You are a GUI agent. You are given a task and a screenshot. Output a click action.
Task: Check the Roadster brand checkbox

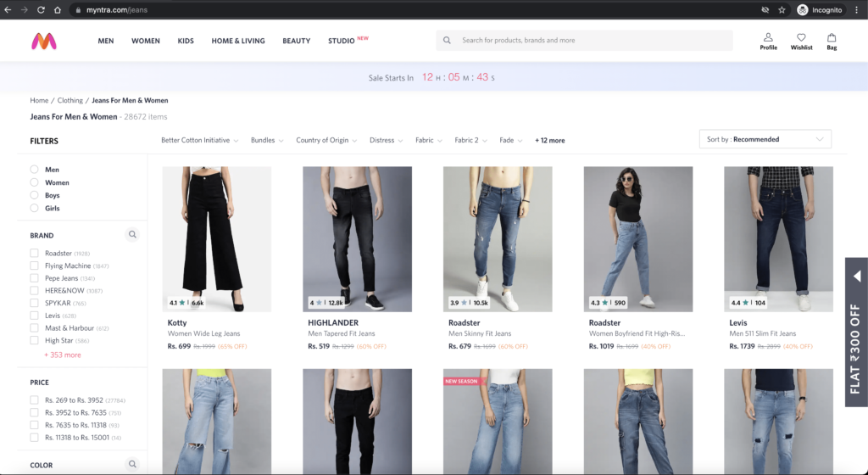coord(35,254)
